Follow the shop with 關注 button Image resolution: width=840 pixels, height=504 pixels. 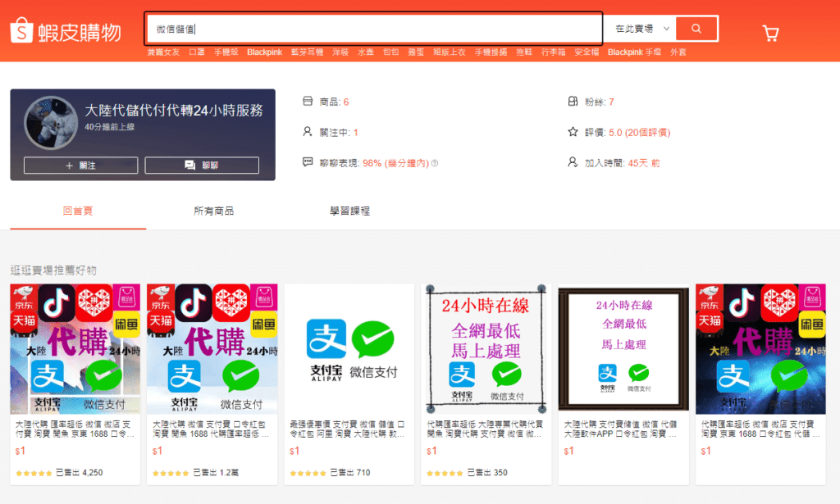pyautogui.click(x=81, y=166)
